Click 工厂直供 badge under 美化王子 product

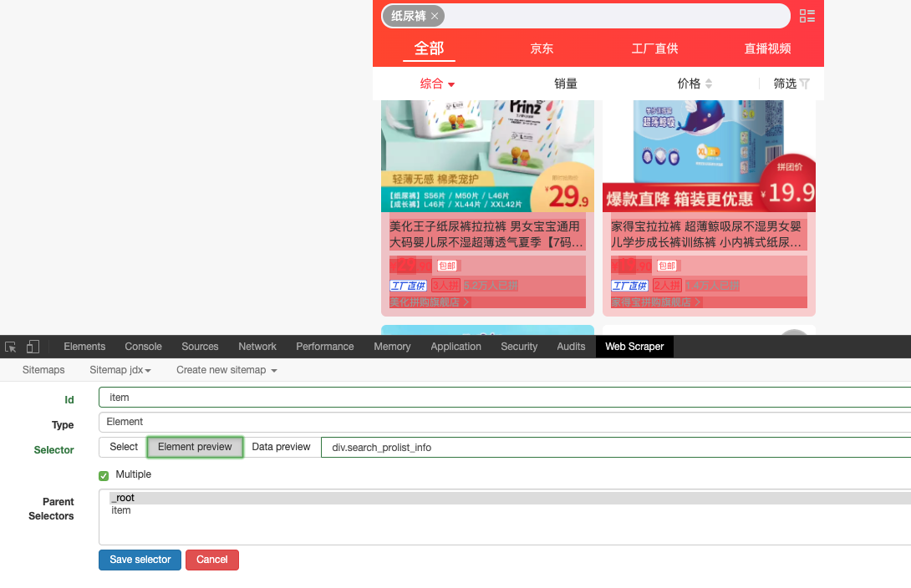[x=409, y=286]
